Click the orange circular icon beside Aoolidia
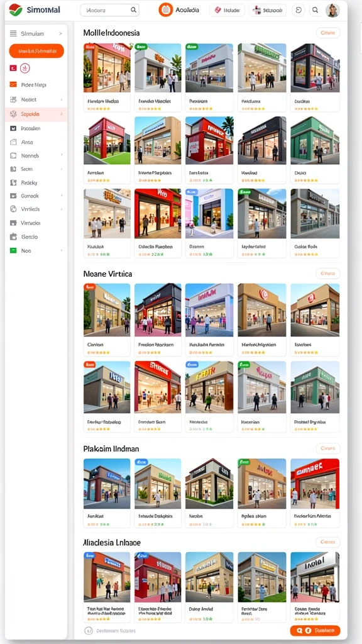362x644 pixels. pyautogui.click(x=166, y=10)
